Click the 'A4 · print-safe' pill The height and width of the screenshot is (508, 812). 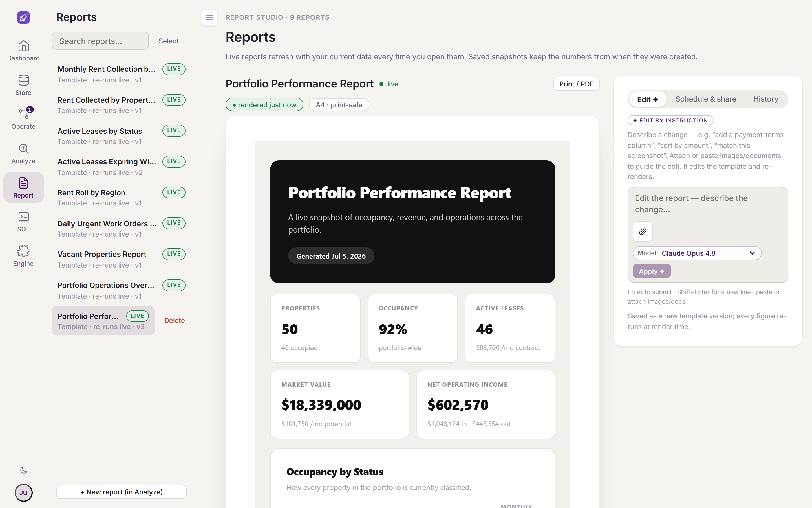339,105
